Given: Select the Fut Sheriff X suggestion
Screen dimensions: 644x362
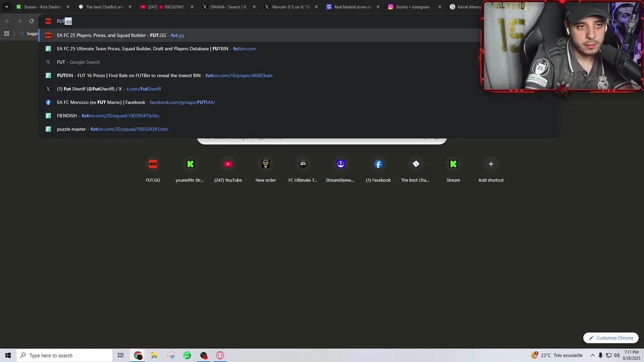Looking at the screenshot, I should tap(299, 89).
